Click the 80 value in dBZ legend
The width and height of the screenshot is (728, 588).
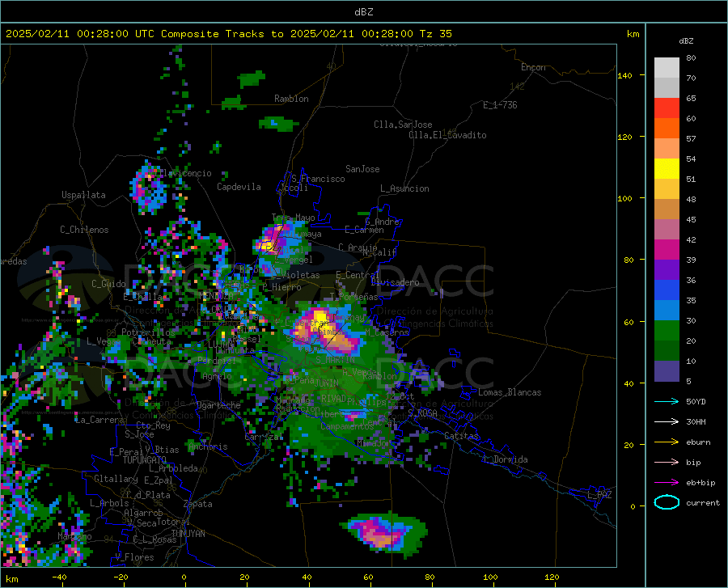point(691,58)
